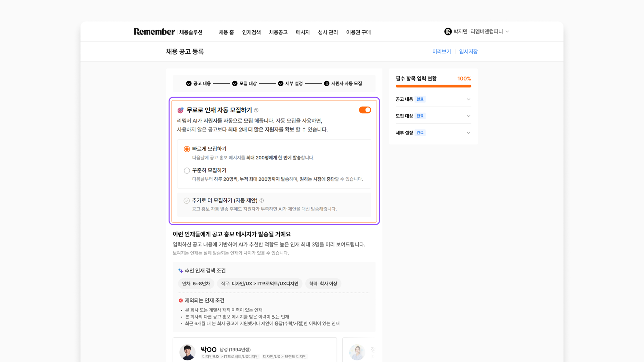
Task: Go to the 채용공고 menu
Action: 278,32
